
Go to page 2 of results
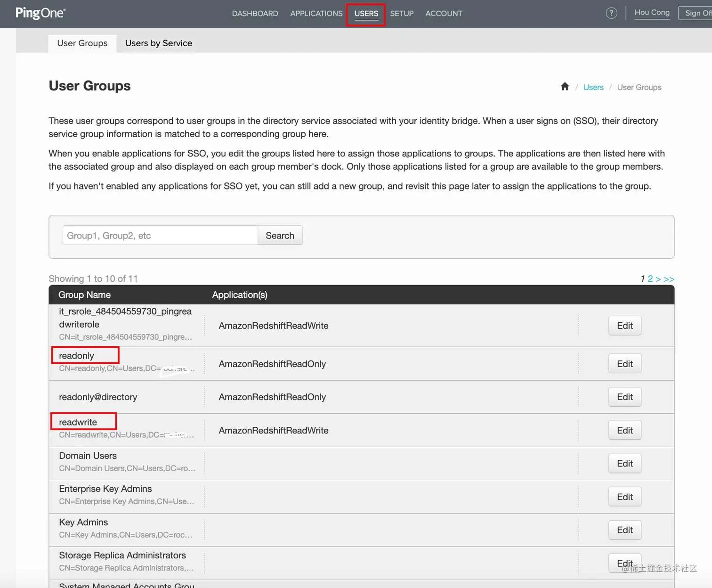tap(650, 279)
